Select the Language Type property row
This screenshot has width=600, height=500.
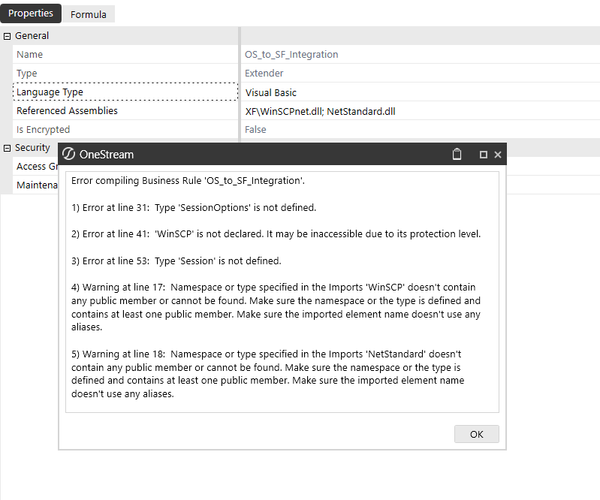click(x=126, y=92)
